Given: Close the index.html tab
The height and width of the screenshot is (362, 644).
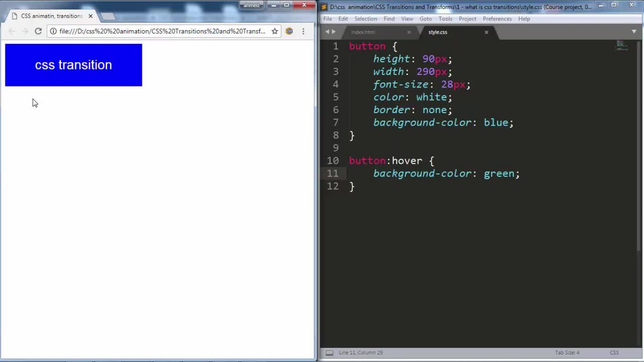Looking at the screenshot, I should [x=409, y=32].
